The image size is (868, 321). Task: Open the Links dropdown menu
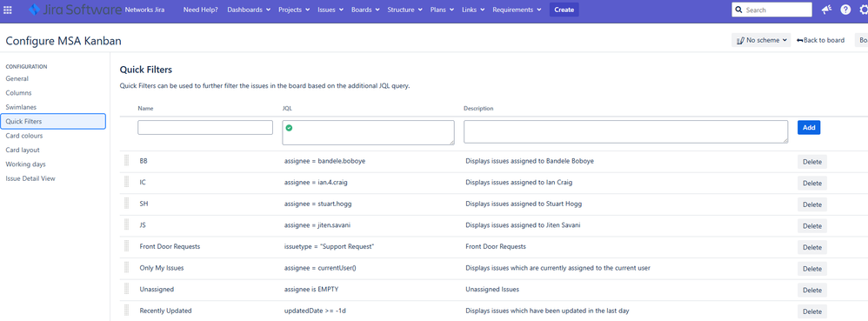(473, 10)
